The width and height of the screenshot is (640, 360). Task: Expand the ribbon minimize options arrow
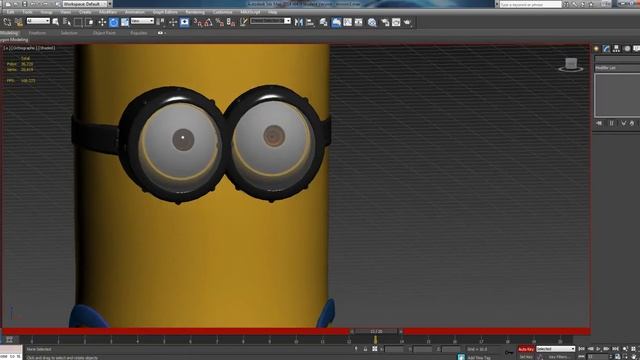161,33
